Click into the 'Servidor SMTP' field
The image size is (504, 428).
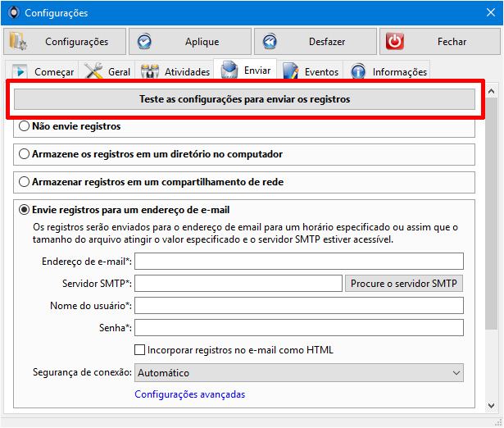pyautogui.click(x=238, y=284)
